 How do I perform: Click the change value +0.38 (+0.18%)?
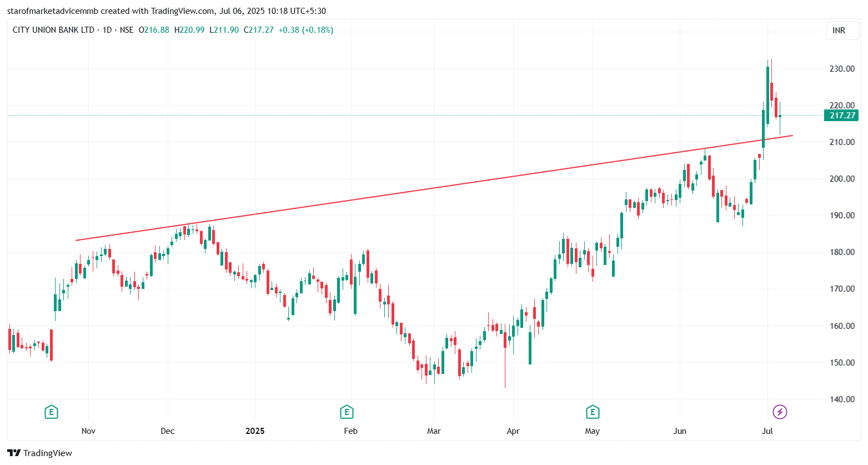(306, 30)
